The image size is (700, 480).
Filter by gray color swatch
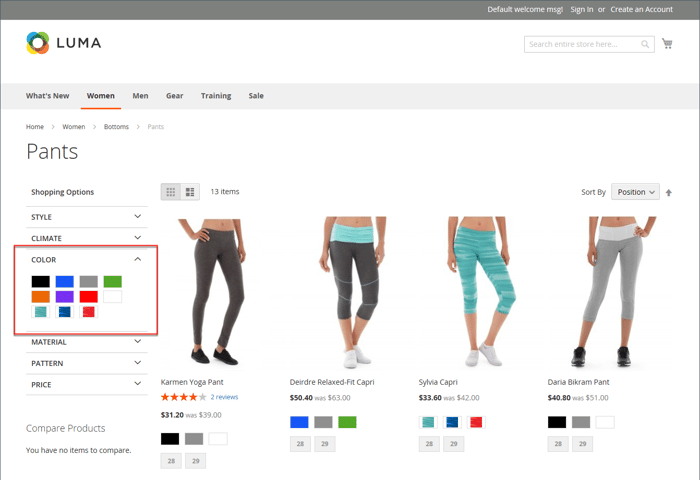(89, 281)
